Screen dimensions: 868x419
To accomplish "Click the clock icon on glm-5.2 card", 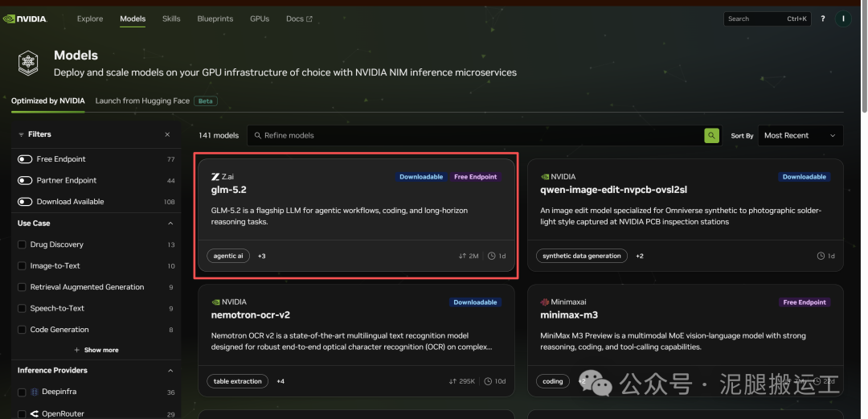I will [492, 256].
